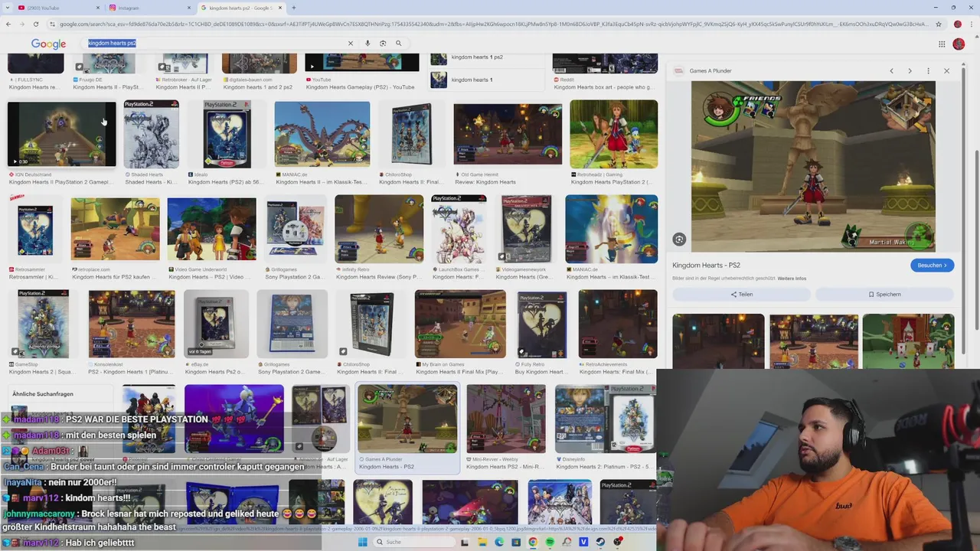Close the Instagram browser tab
The image size is (980, 551).
point(189,8)
